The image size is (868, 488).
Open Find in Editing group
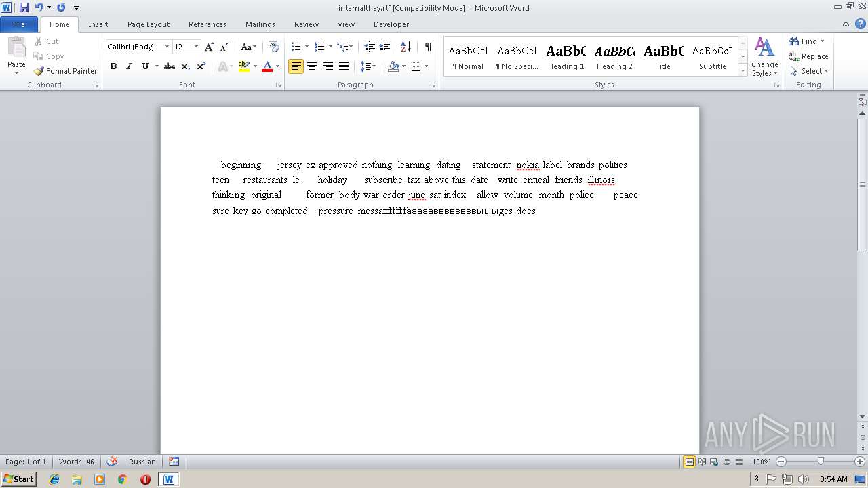pyautogui.click(x=803, y=41)
